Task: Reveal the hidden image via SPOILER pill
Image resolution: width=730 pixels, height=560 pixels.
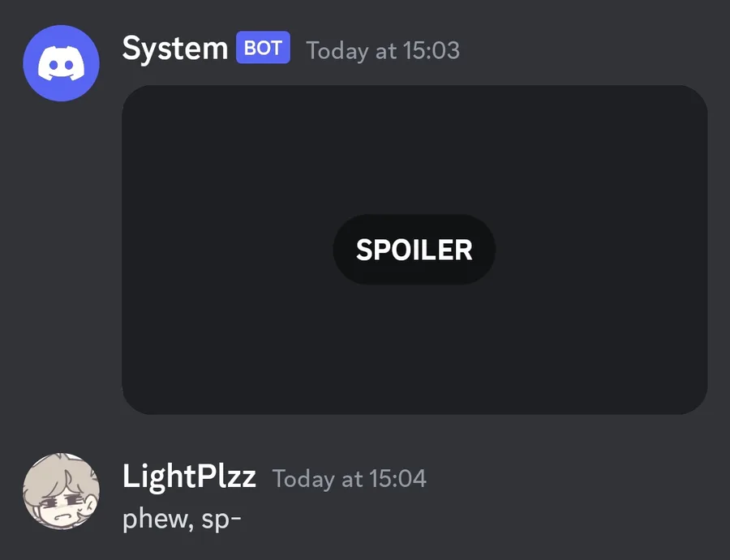Action: pos(414,250)
